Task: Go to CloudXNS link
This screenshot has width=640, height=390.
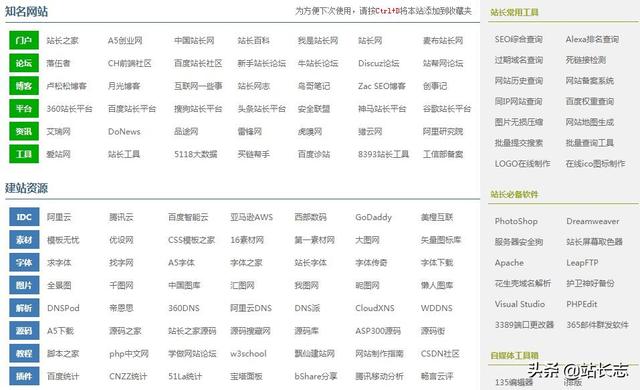Action: coord(375,308)
